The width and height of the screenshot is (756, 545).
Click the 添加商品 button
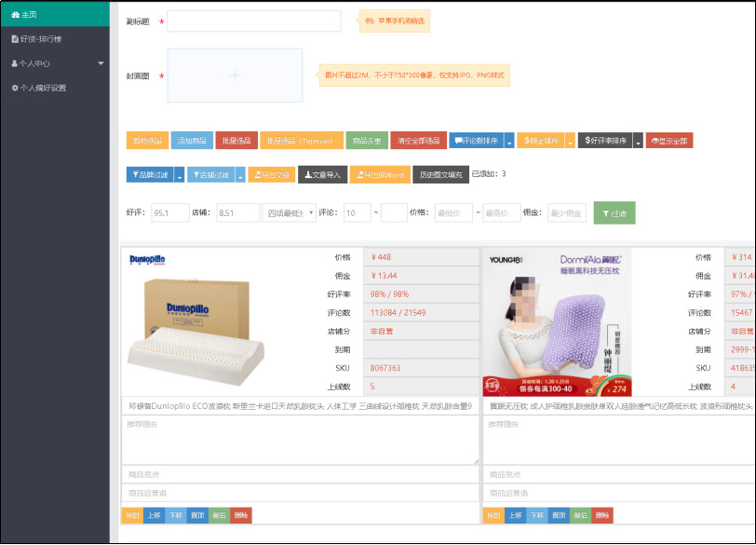click(x=192, y=141)
